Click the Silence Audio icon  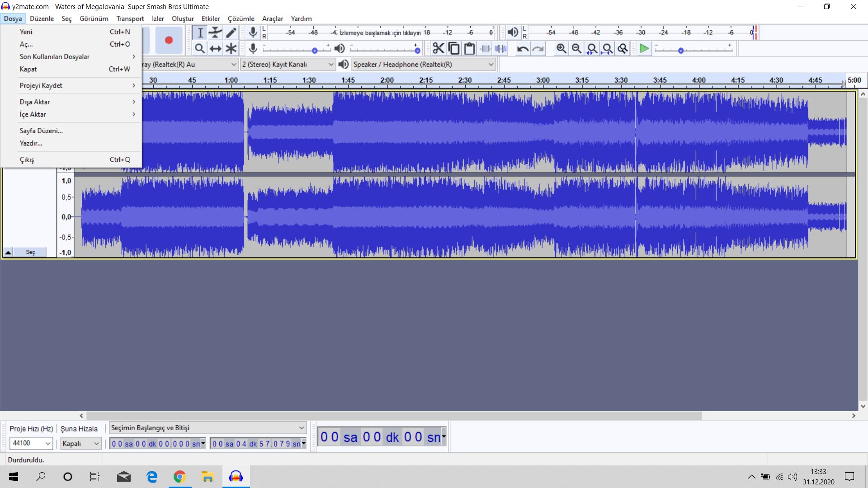[500, 48]
